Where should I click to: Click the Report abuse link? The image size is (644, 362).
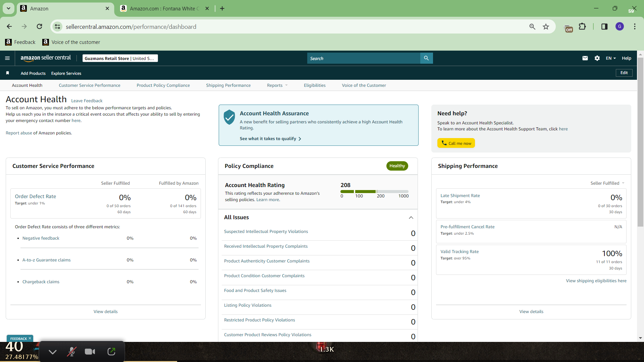tap(19, 133)
